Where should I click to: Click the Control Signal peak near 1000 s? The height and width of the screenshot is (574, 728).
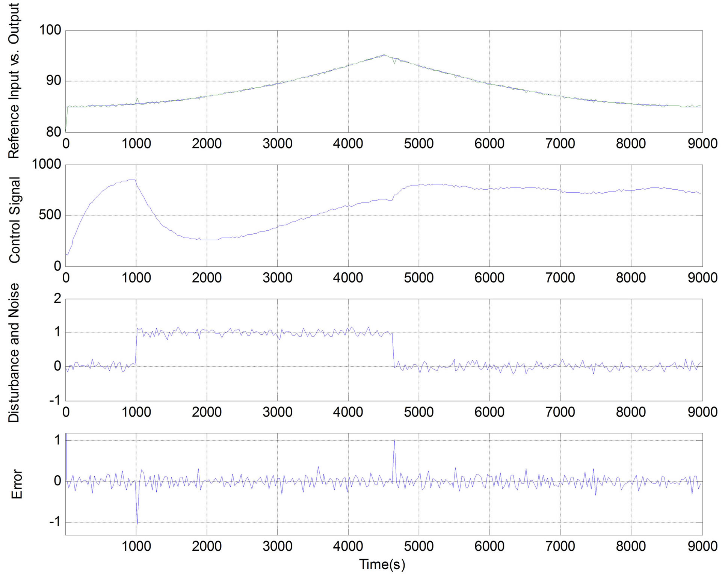(132, 180)
